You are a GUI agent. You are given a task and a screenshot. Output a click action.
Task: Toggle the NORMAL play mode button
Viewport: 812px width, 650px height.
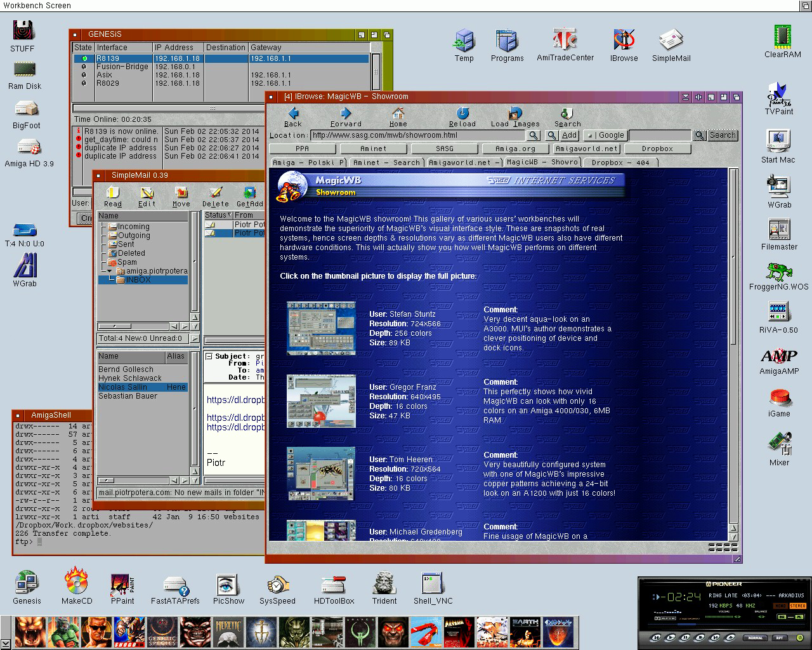(x=755, y=638)
